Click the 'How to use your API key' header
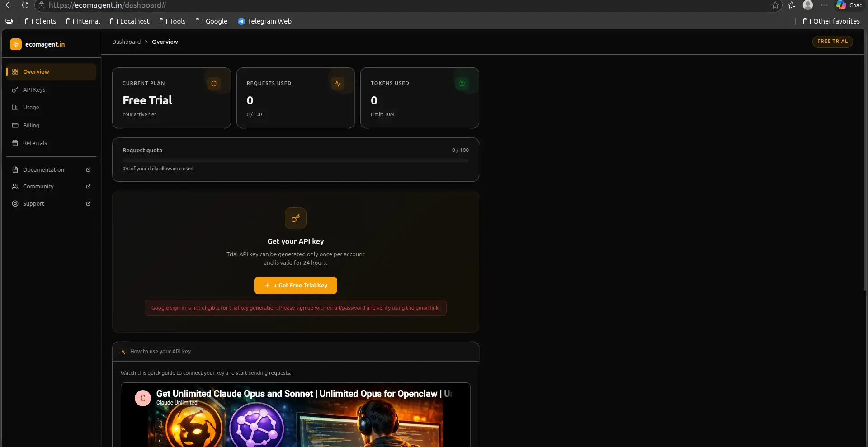The width and height of the screenshot is (868, 447). (x=160, y=351)
